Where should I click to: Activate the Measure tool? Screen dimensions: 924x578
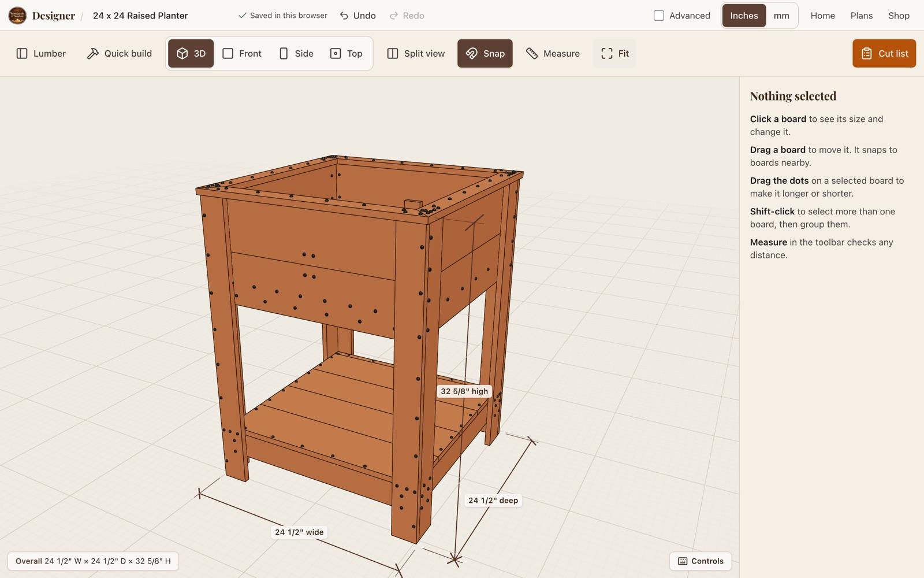tap(553, 53)
